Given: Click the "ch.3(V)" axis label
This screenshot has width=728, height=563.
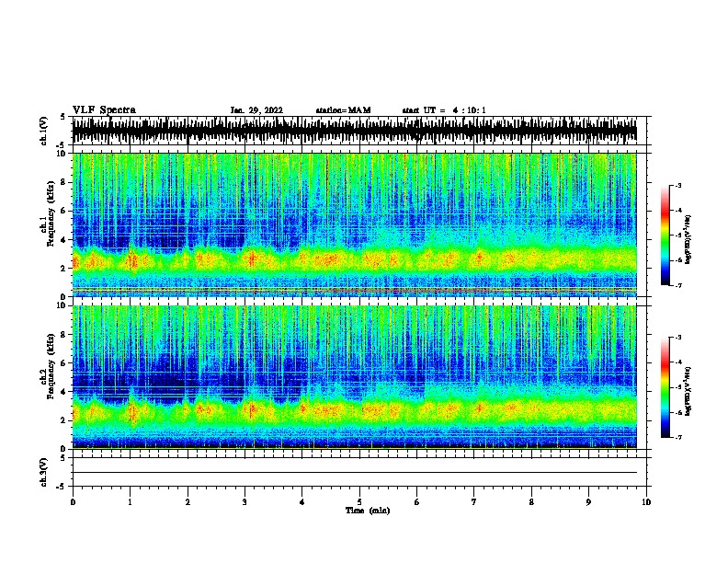Looking at the screenshot, I should pos(43,472).
